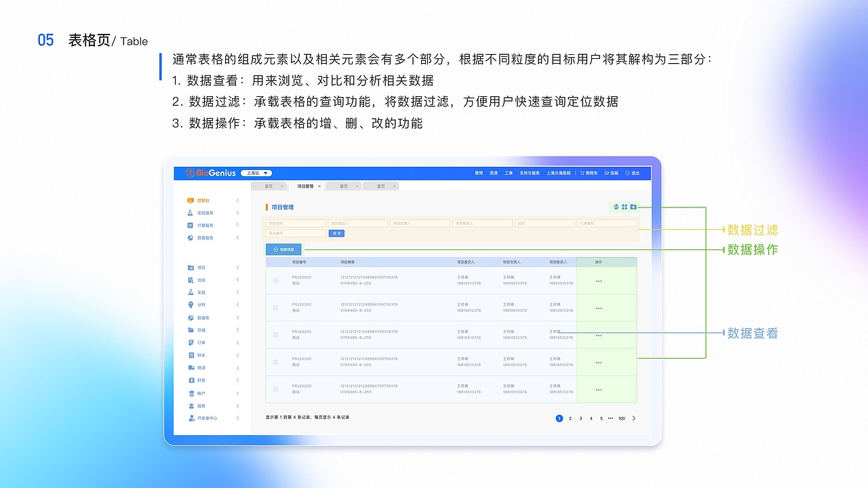
Task: Expand the 数据库 chevron
Action: [237, 318]
